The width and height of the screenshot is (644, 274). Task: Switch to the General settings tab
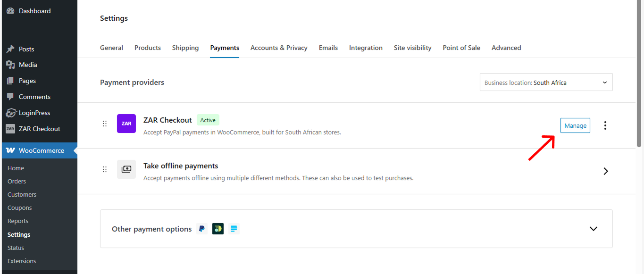[x=111, y=48]
